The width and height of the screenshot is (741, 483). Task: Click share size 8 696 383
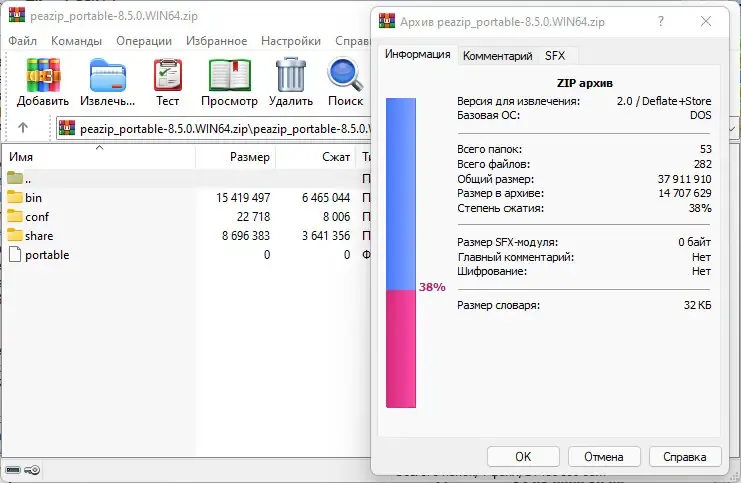pos(246,235)
